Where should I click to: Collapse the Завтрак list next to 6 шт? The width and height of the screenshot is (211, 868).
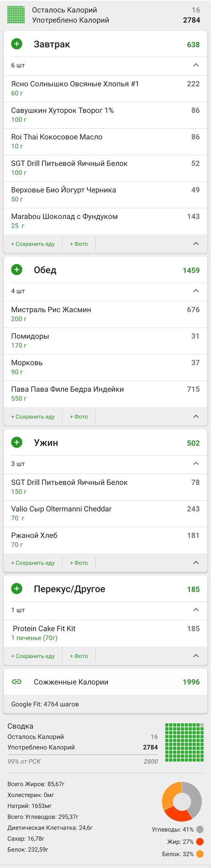(196, 65)
